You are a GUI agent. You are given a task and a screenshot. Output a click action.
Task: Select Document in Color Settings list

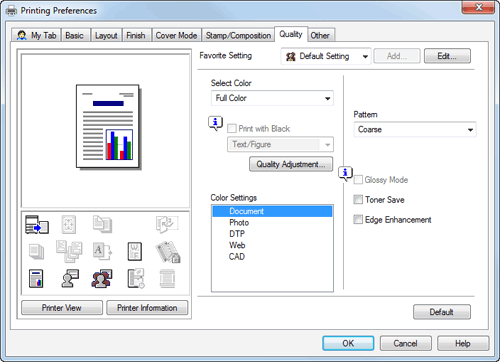point(272,211)
